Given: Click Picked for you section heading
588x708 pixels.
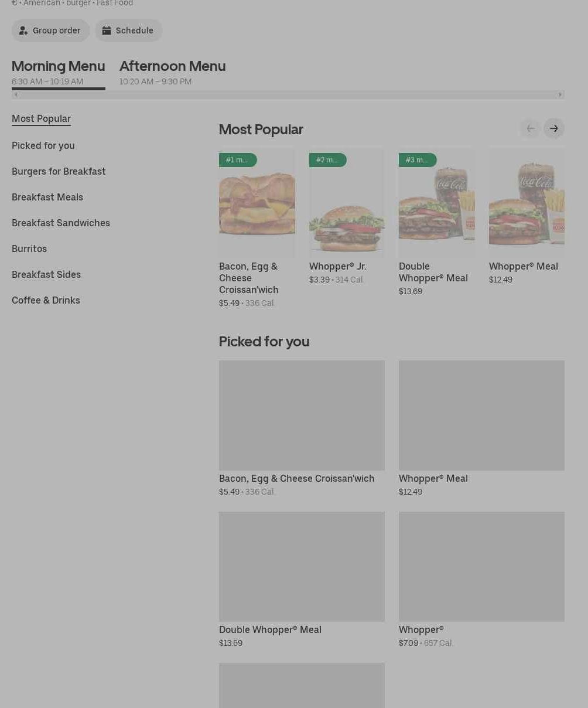Looking at the screenshot, I should tap(264, 341).
